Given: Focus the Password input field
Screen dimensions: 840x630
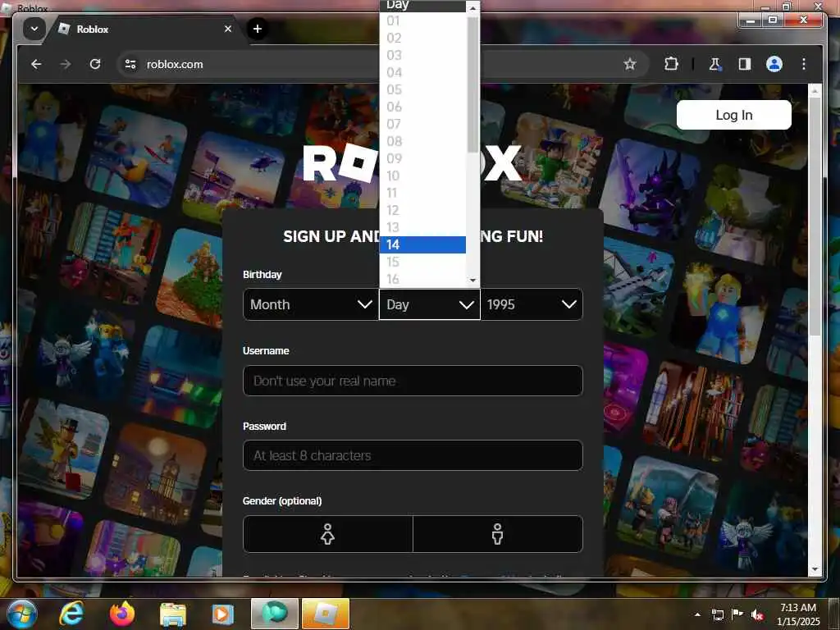Looking at the screenshot, I should [413, 455].
